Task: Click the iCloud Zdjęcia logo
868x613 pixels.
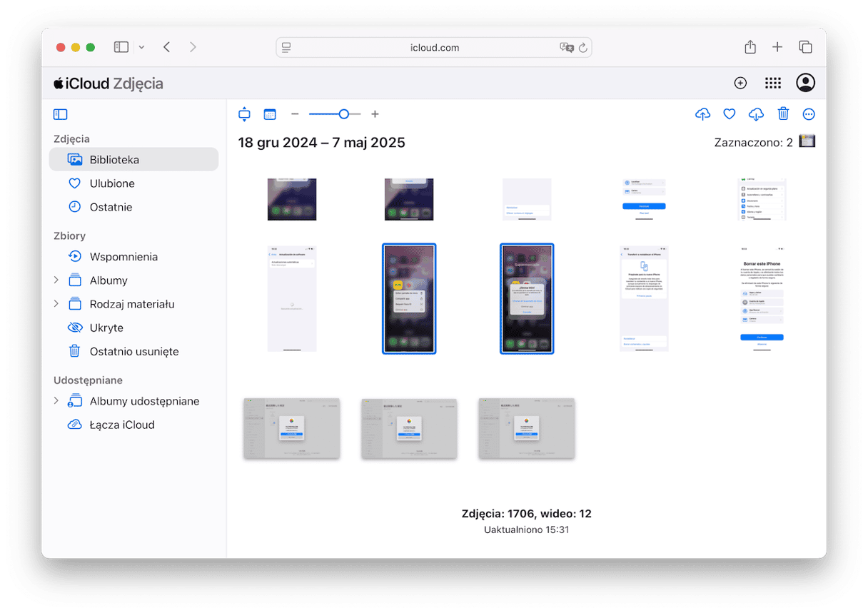Action: point(108,83)
